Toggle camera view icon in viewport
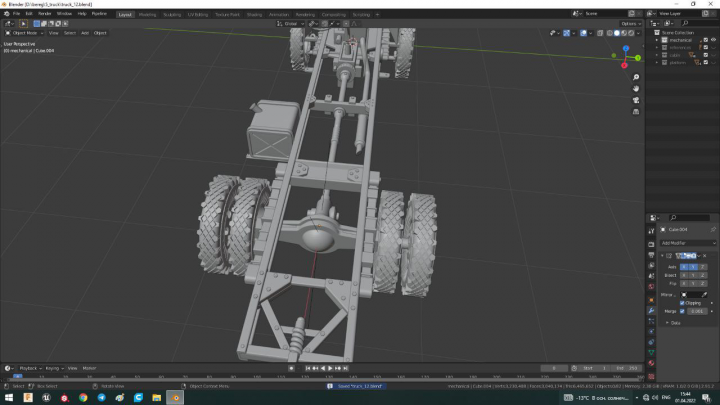The image size is (720, 405). [636, 100]
